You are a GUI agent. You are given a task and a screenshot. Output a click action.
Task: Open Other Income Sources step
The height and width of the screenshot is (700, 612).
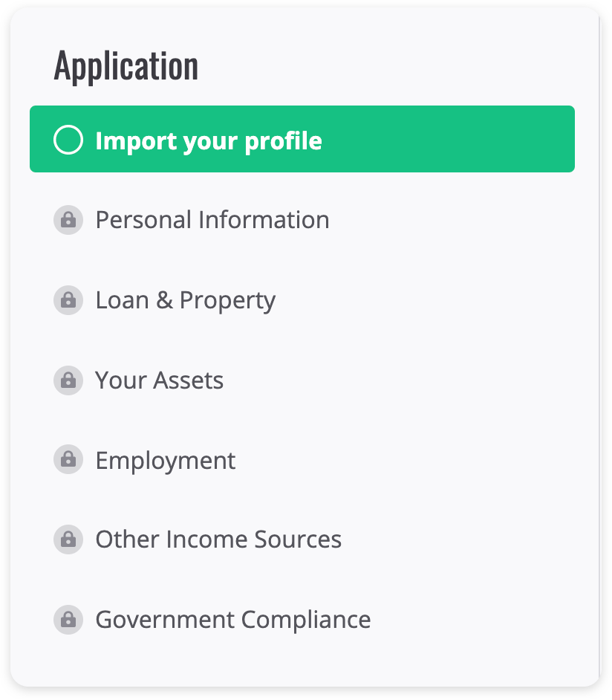tap(218, 539)
